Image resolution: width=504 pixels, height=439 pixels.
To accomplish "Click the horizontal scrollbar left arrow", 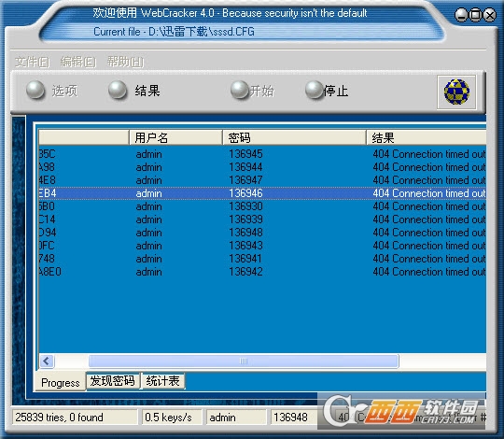I will point(47,361).
